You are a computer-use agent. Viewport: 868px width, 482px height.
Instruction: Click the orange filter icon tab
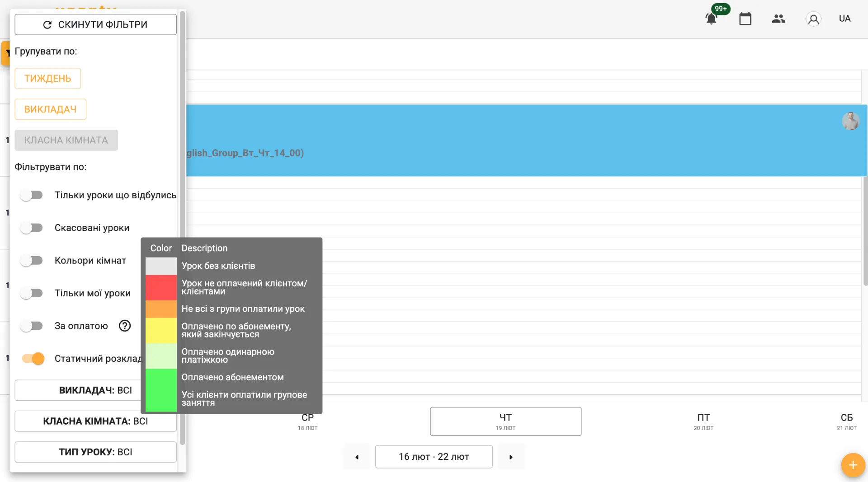(x=5, y=53)
